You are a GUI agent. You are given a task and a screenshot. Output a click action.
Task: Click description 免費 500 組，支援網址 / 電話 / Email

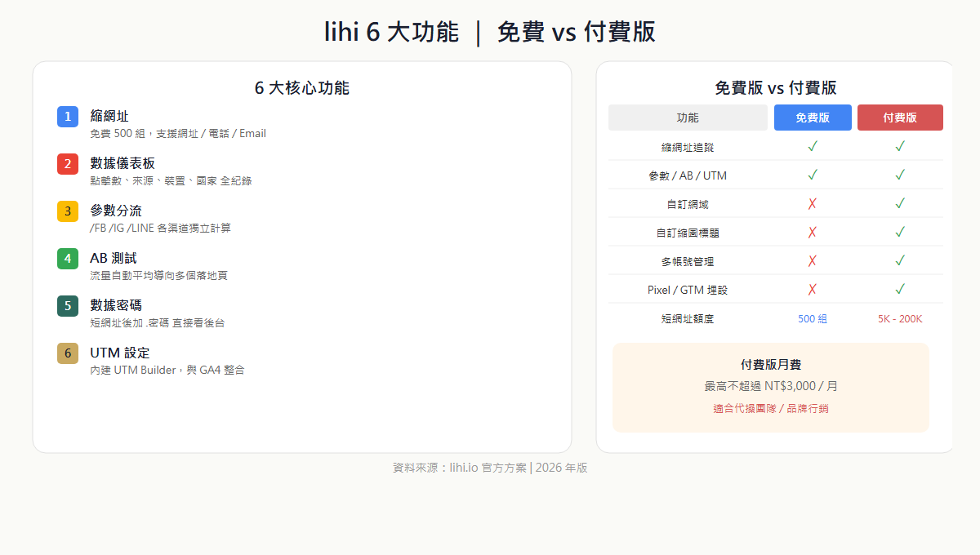pyautogui.click(x=178, y=134)
